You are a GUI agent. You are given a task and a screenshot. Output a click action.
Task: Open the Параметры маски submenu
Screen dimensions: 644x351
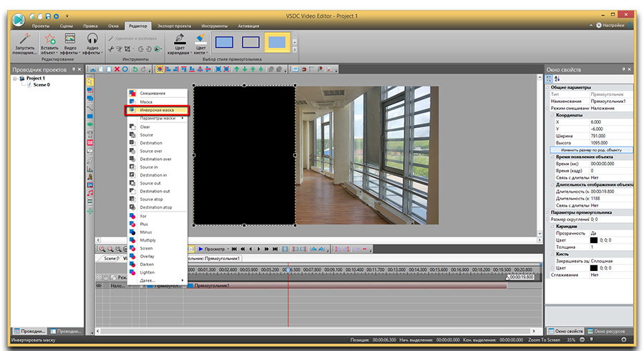point(157,118)
